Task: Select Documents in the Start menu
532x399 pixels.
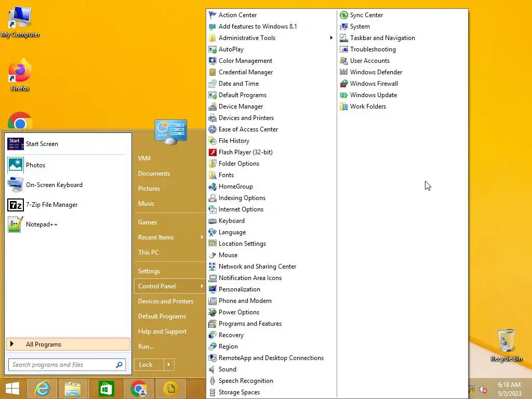Action: click(154, 174)
